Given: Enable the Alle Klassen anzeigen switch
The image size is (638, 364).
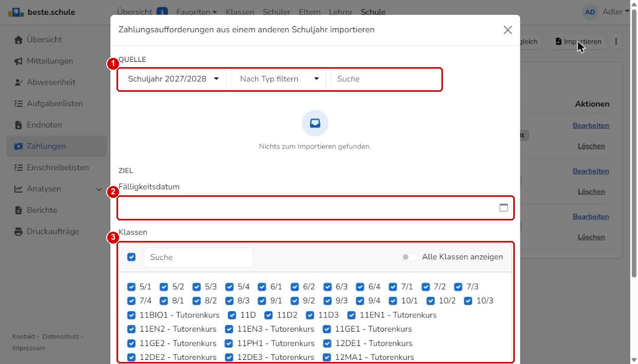Looking at the screenshot, I should (x=409, y=257).
